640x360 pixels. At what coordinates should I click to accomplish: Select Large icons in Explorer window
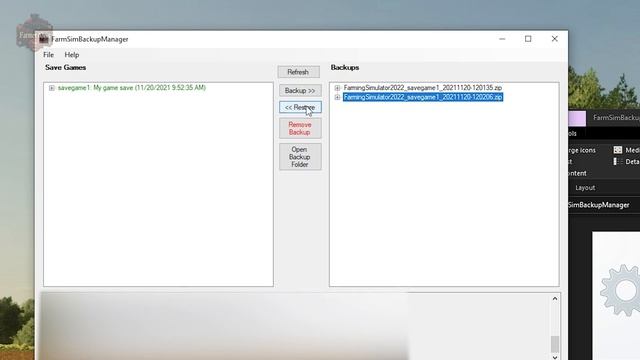point(582,150)
